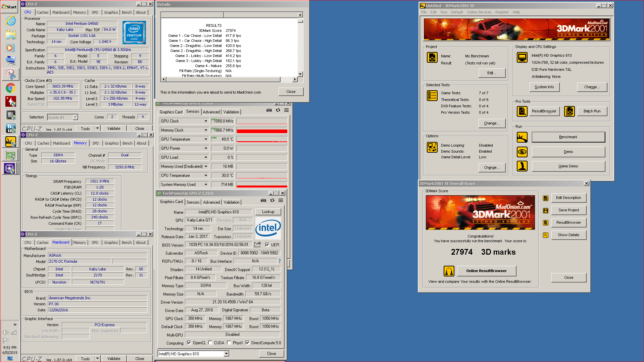Screen dimensions: 644x362
Task: Click horizontal scrollbar right arrow in Details window
Action: (x=295, y=80)
